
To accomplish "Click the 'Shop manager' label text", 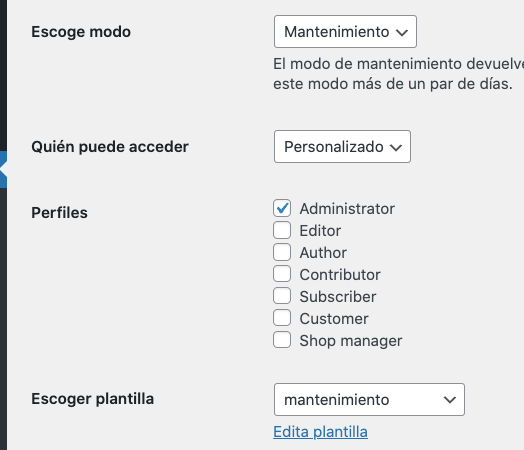I will click(x=351, y=341).
